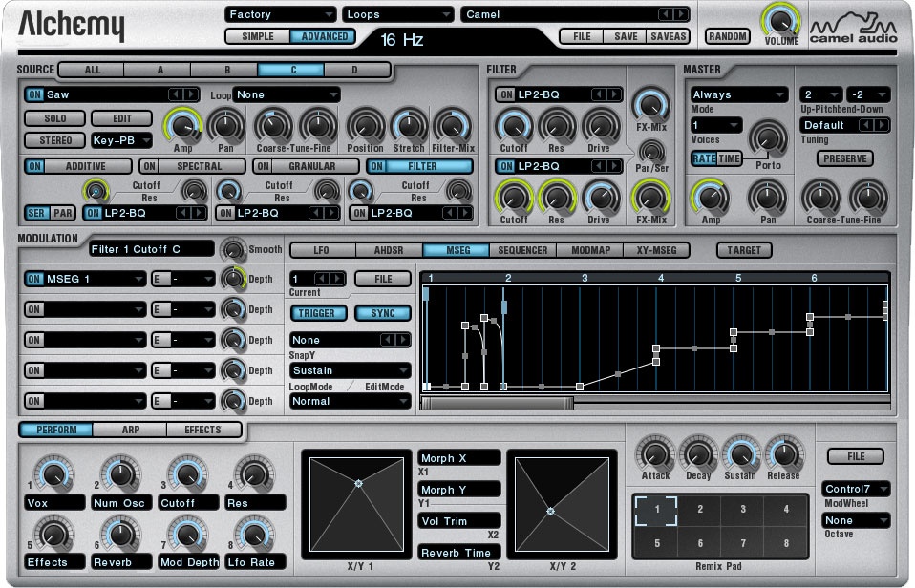
Task: Click the Camel Audio logo
Action: click(853, 29)
